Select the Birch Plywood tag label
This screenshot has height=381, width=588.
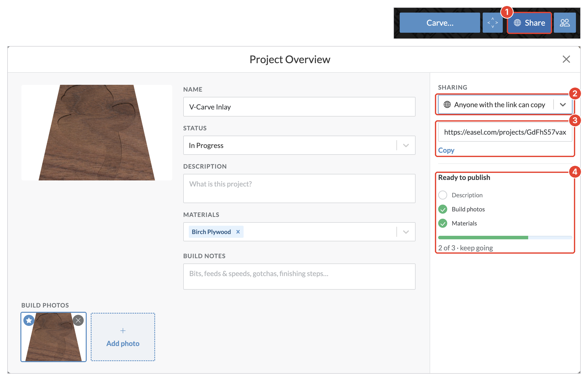click(x=211, y=232)
